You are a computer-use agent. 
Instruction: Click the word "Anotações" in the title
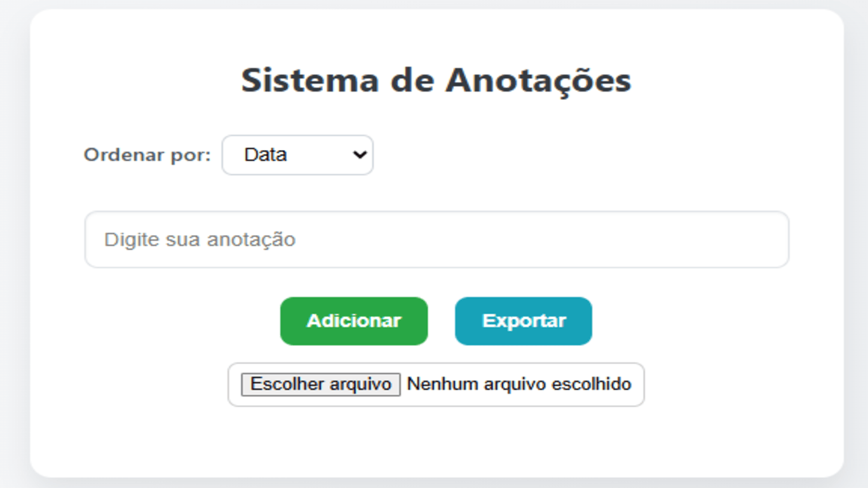(x=538, y=81)
